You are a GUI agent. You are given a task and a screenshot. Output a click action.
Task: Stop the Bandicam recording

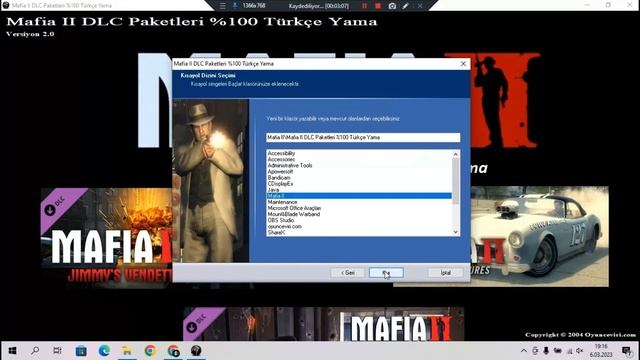[378, 6]
